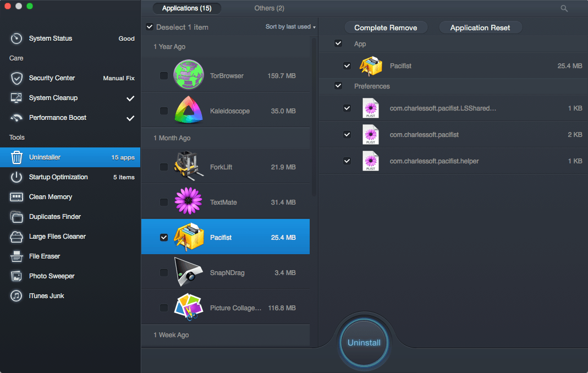Open Duplicates Finder in sidebar
This screenshot has width=588, height=373.
70,217
